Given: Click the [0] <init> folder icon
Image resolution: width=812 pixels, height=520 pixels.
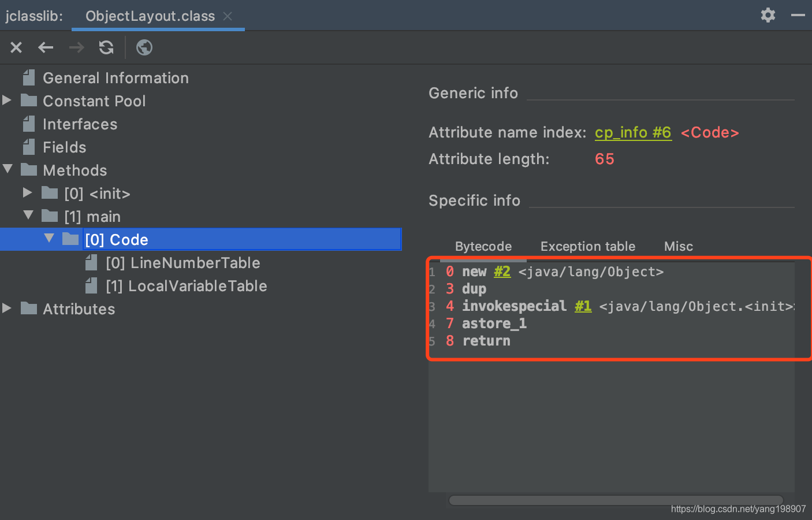Looking at the screenshot, I should [x=50, y=193].
